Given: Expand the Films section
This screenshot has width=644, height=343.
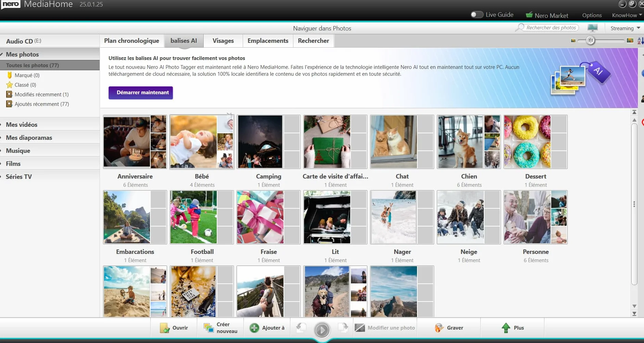Looking at the screenshot, I should (50, 163).
